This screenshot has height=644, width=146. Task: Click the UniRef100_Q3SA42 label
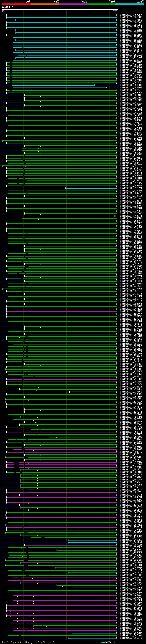131,588
